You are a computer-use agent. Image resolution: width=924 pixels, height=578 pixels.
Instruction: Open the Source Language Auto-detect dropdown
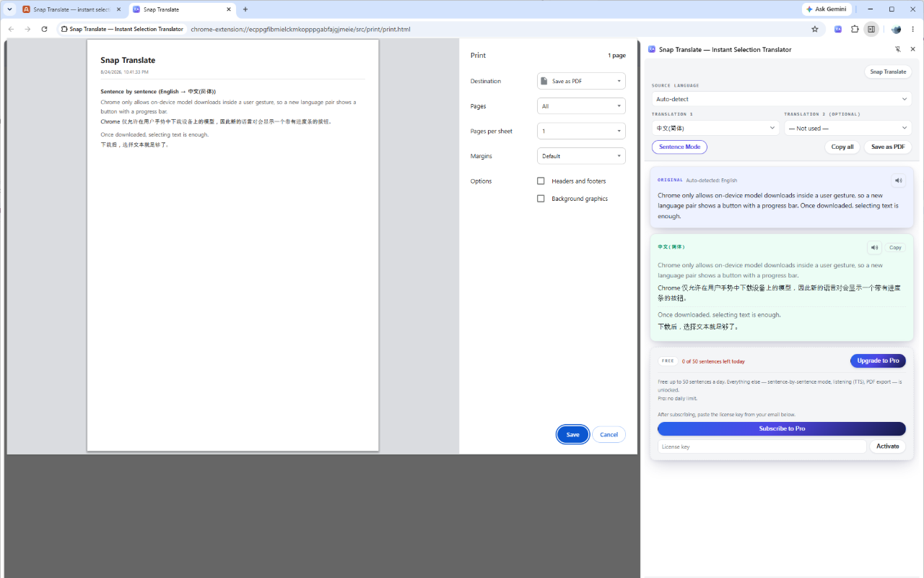(782, 99)
